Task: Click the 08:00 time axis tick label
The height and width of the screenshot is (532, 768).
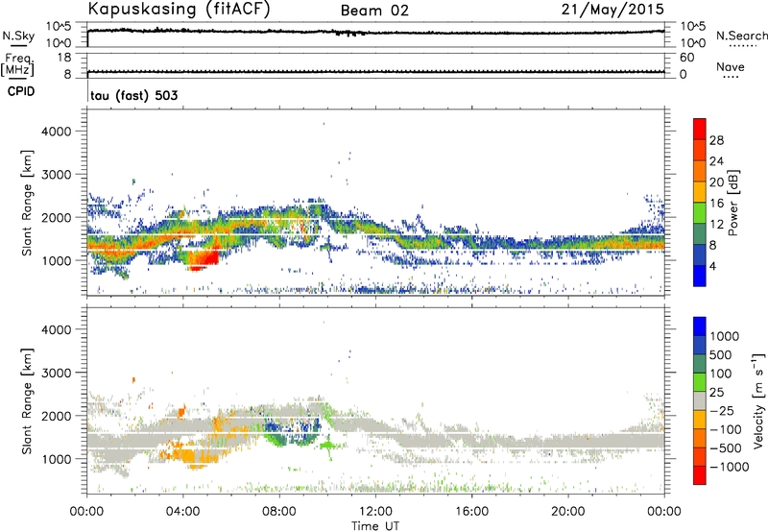Action: coord(279,512)
